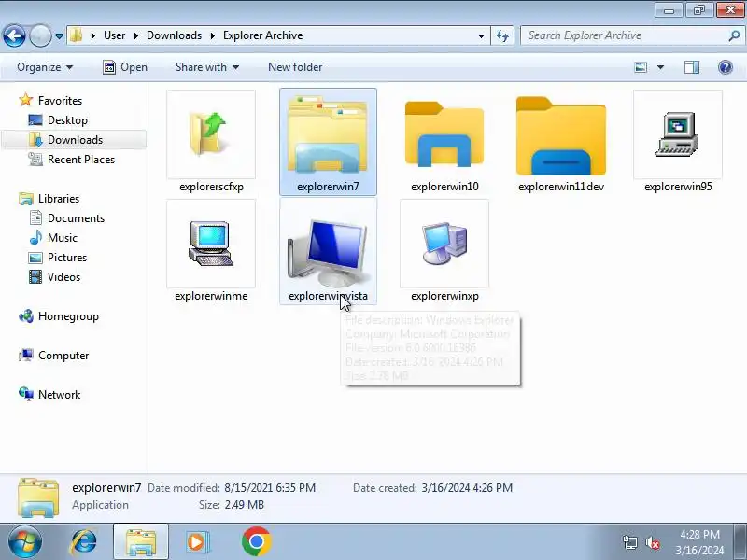The height and width of the screenshot is (560, 747).
Task: Select the explorerwin95 computer icon
Action: tap(678, 134)
